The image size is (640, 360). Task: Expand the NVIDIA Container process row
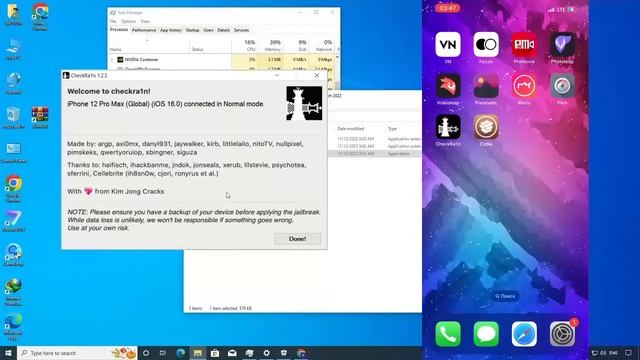tap(112, 60)
